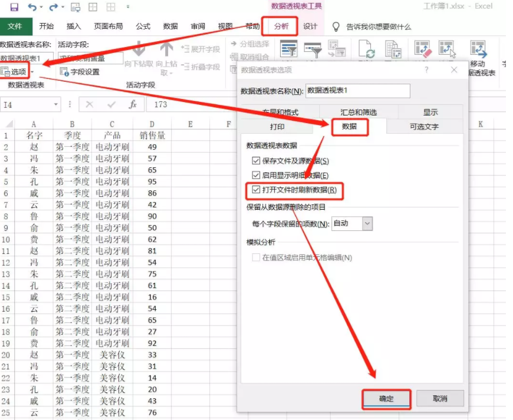The height and width of the screenshot is (420, 513).
Task: Click 分组选择 (Group Selection) in ribbon
Action: [250, 44]
